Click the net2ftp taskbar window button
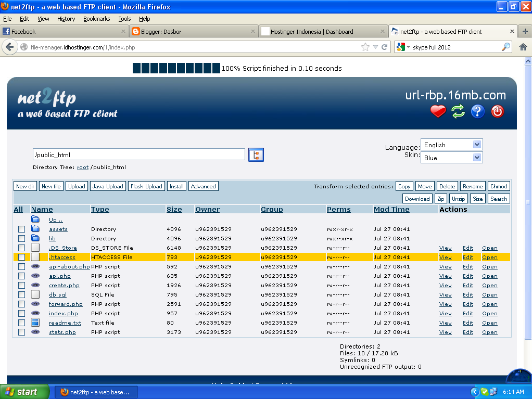The height and width of the screenshot is (399, 532). 96,392
